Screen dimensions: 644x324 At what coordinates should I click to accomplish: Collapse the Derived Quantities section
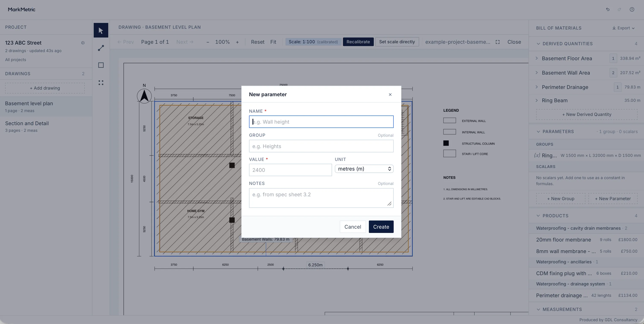click(538, 44)
